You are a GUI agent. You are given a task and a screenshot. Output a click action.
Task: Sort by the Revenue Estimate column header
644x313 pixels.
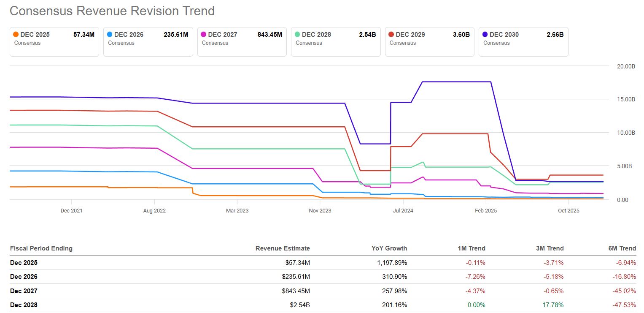click(x=283, y=248)
